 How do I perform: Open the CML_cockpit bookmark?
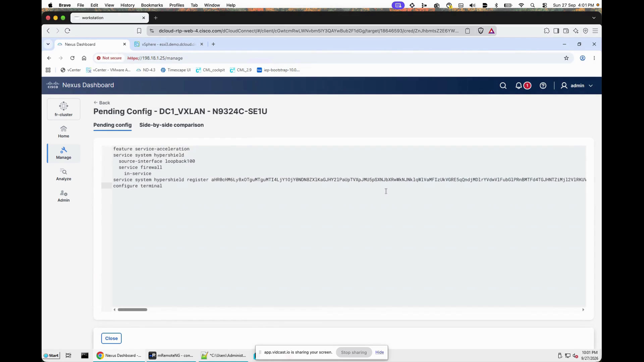coord(210,70)
